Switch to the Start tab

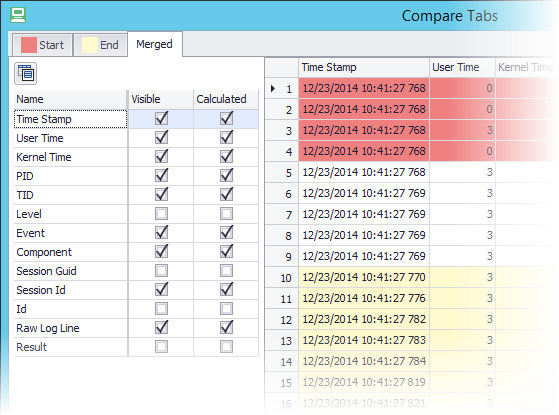click(42, 45)
